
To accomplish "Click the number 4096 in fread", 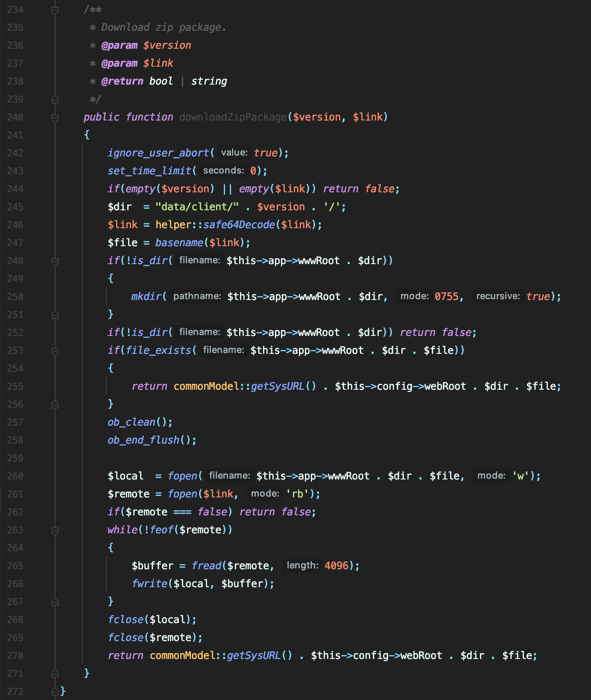I will coord(336,566).
